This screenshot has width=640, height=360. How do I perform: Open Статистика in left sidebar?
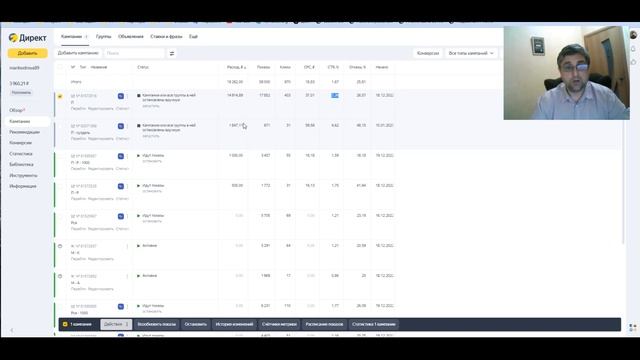coord(21,154)
